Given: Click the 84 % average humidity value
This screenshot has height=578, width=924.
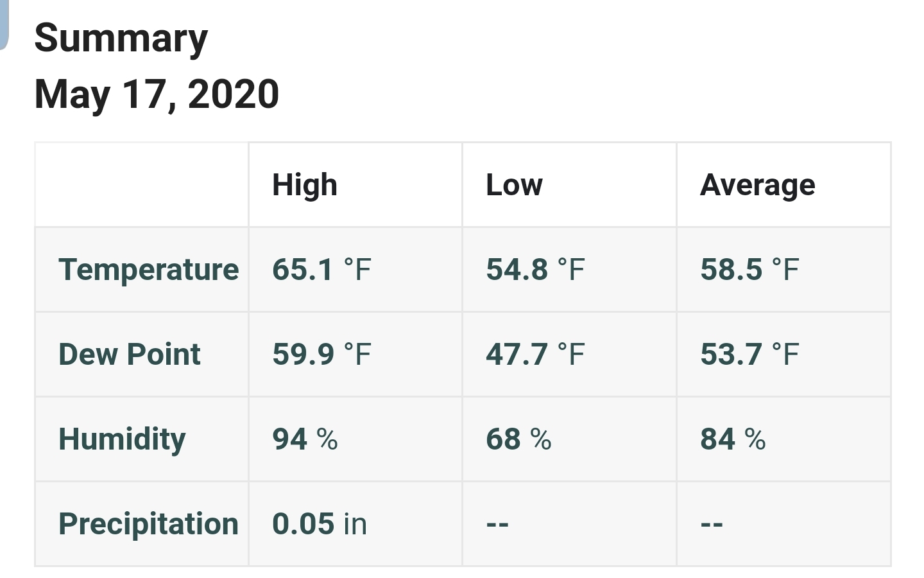Looking at the screenshot, I should point(733,439).
